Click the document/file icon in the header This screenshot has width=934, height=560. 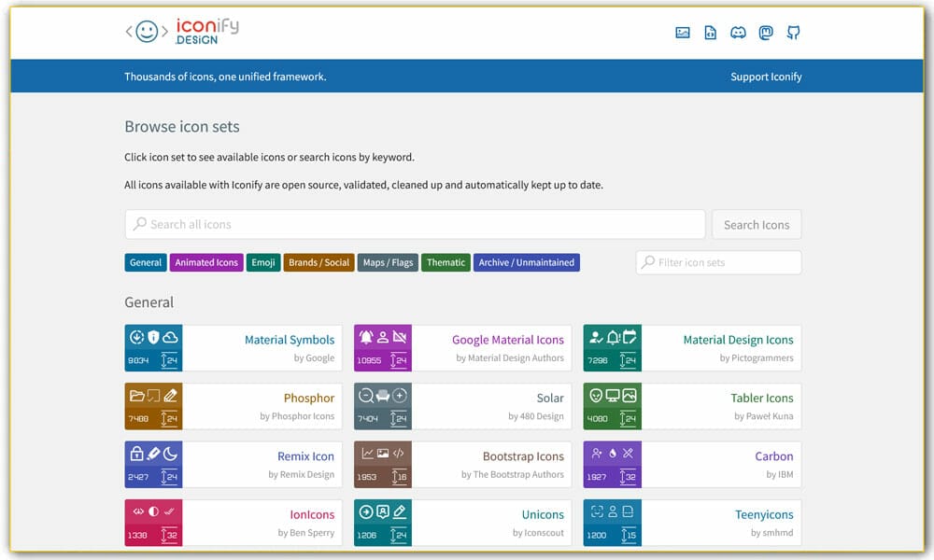(x=711, y=33)
